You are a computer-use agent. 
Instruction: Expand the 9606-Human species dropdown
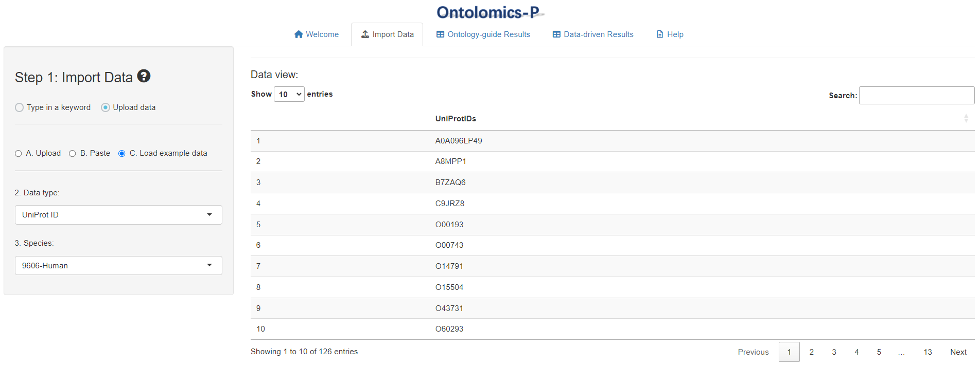click(x=118, y=266)
